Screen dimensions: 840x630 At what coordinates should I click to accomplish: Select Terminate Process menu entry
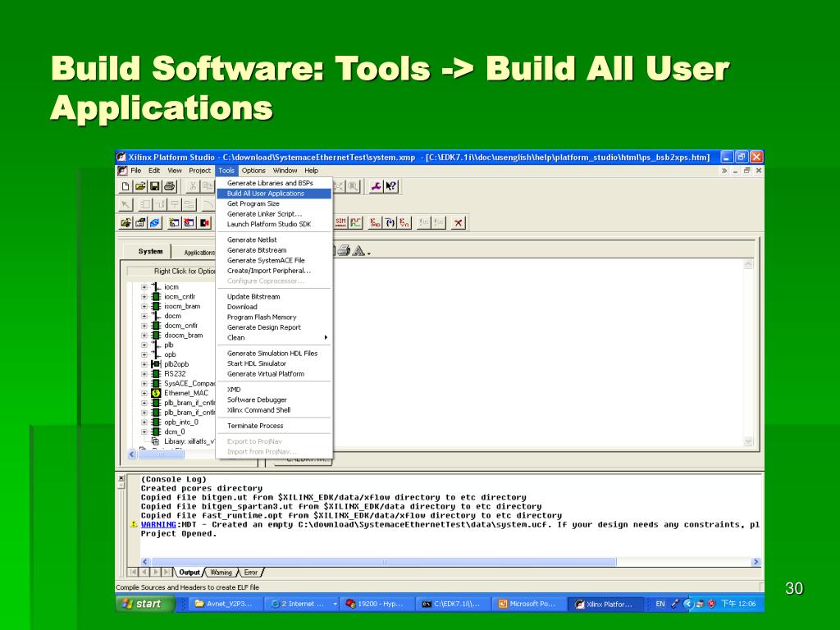point(274,426)
